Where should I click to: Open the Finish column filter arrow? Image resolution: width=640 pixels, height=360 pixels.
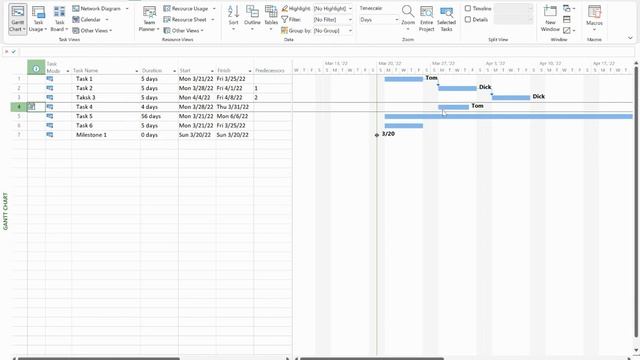250,71
